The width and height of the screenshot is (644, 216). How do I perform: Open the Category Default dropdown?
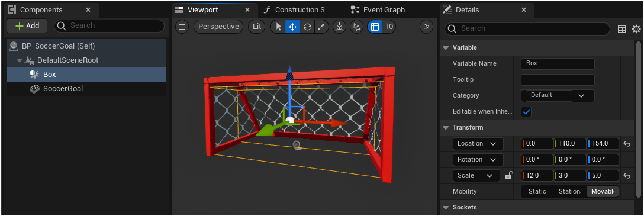(x=558, y=96)
